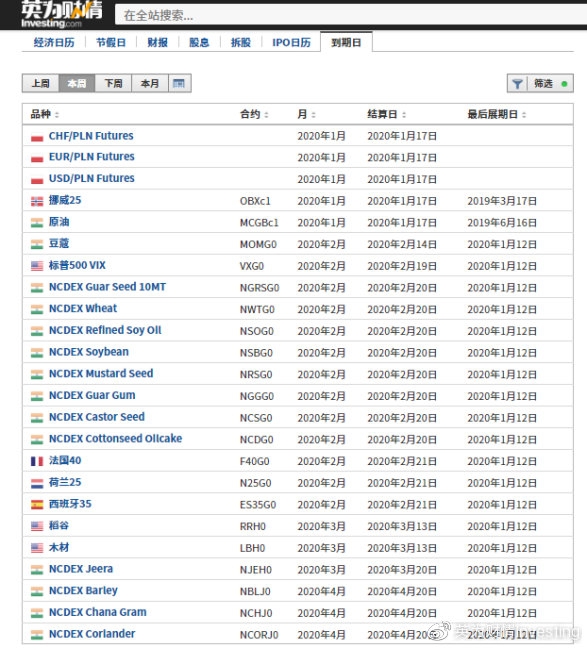Click rollover date 2019年3月17日
The image size is (587, 649).
click(x=502, y=201)
